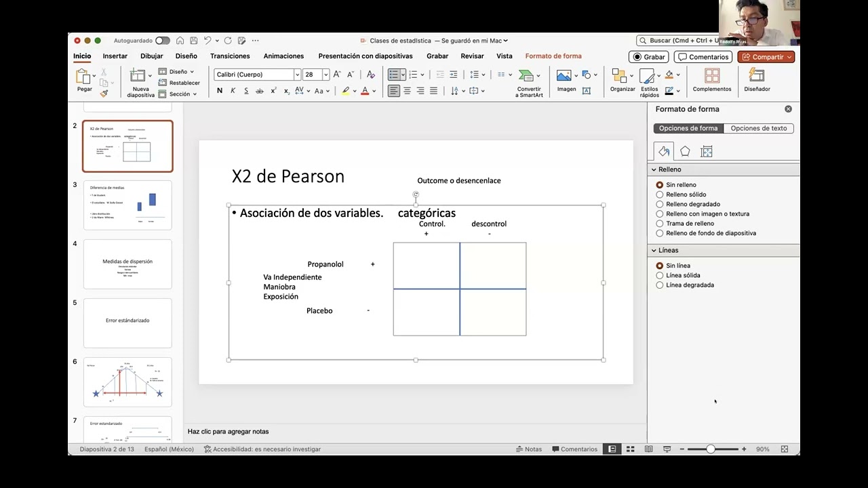Open the Transiciones ribbon tab
The width and height of the screenshot is (868, 488).
pyautogui.click(x=230, y=56)
